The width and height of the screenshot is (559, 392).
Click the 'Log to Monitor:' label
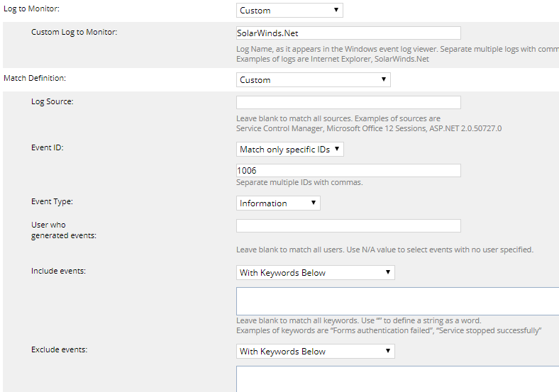(32, 8)
